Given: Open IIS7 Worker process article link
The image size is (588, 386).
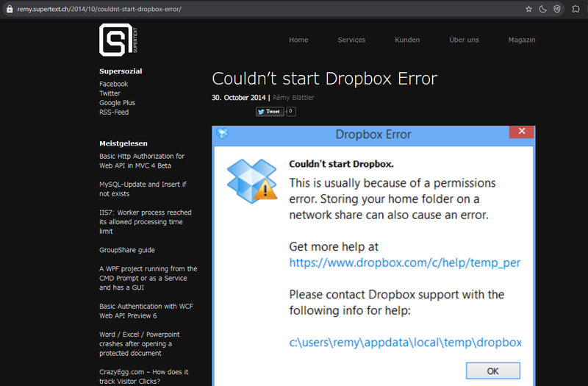Looking at the screenshot, I should click(x=145, y=222).
